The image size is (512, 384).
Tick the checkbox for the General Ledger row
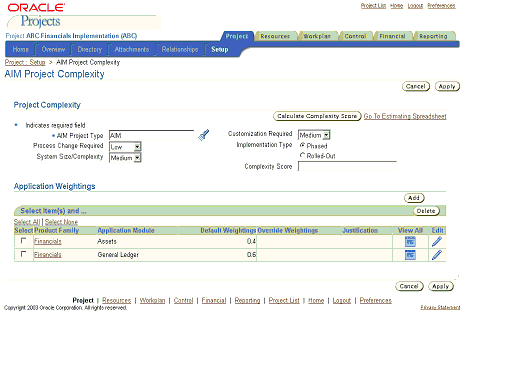point(23,254)
